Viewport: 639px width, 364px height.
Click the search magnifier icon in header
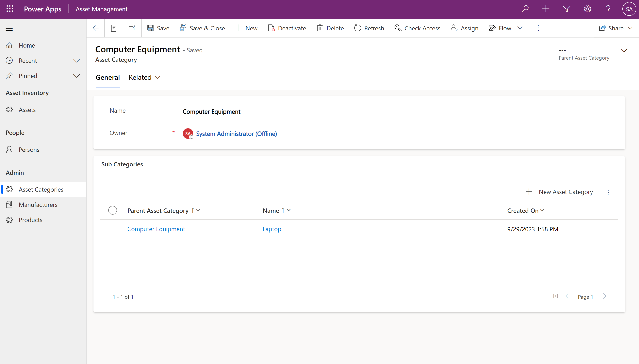(x=525, y=9)
